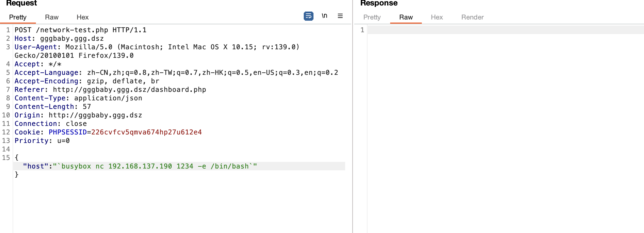
Task: Click the Response panel title
Action: (x=379, y=3)
